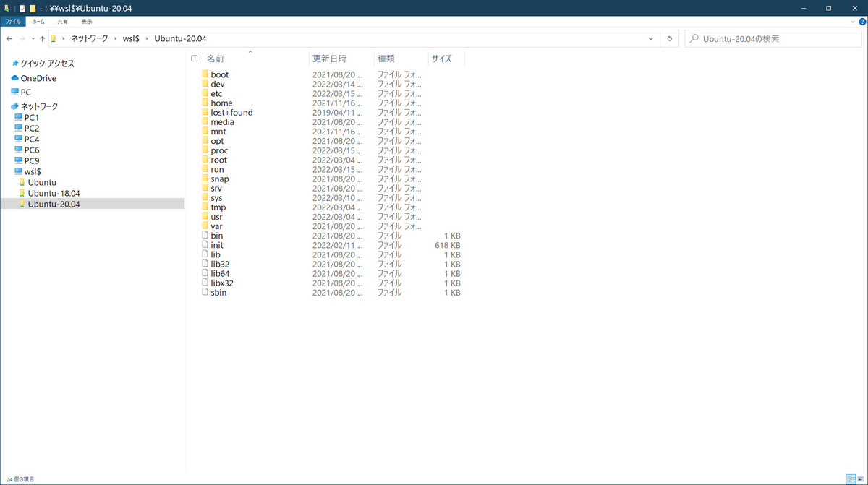The height and width of the screenshot is (485, 868).
Task: Click the mnt folder icon
Action: tap(205, 132)
